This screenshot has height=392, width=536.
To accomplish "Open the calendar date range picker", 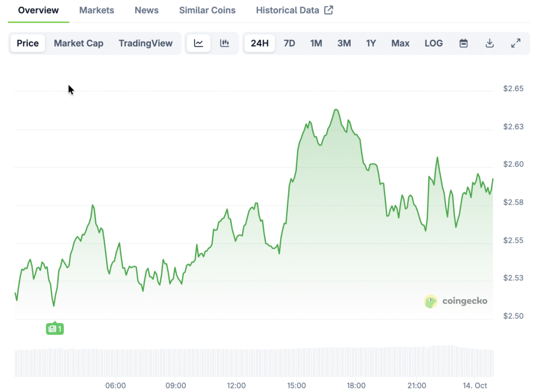I will tap(463, 43).
